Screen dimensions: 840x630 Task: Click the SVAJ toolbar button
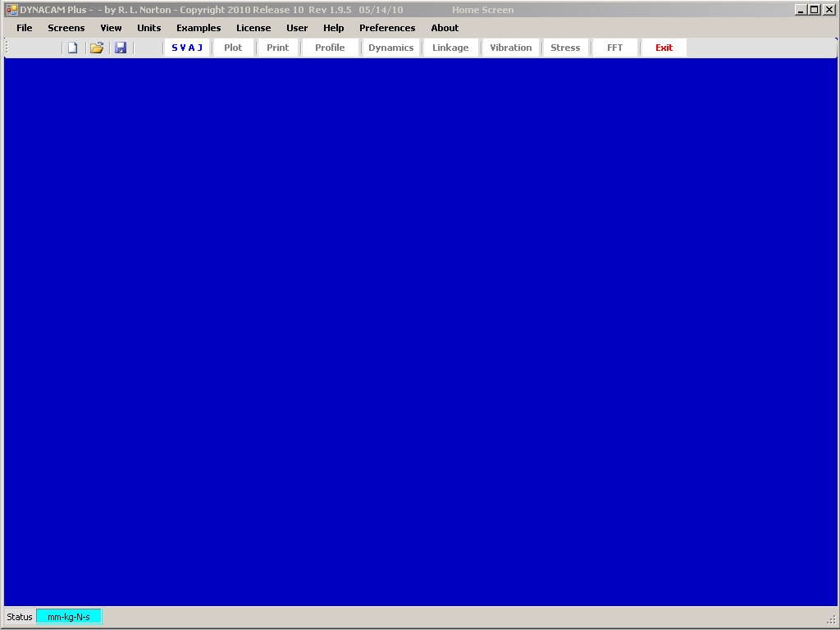point(187,48)
